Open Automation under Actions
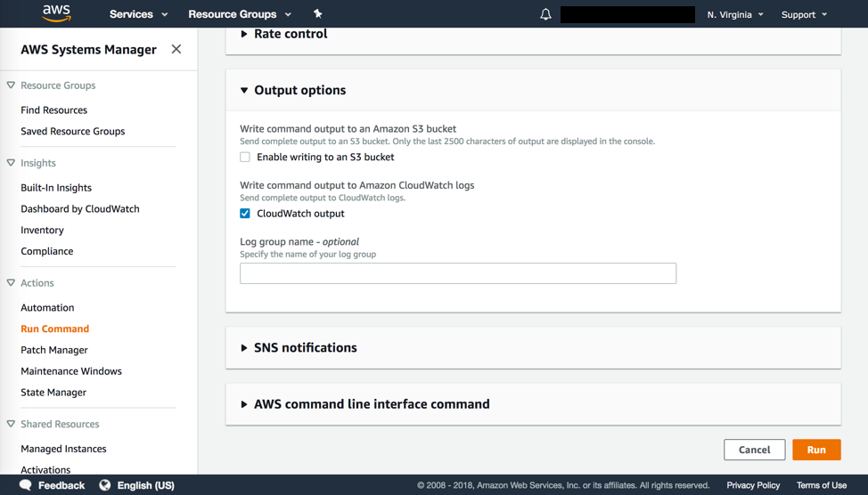This screenshot has height=495, width=868. 47,307
